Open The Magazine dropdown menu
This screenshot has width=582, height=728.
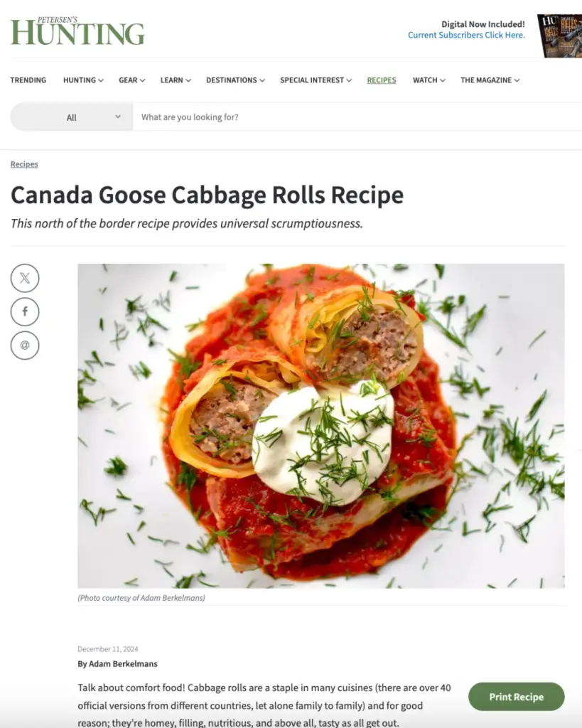tap(490, 80)
